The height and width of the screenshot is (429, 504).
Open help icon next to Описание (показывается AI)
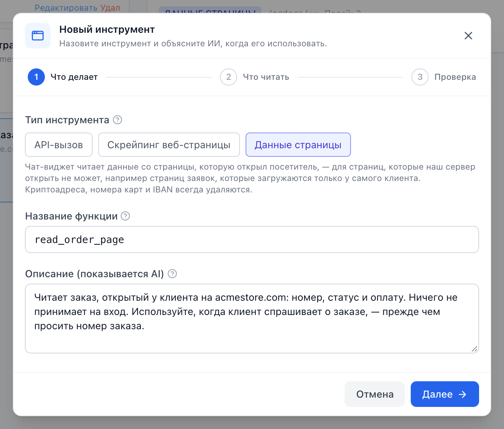tap(172, 274)
